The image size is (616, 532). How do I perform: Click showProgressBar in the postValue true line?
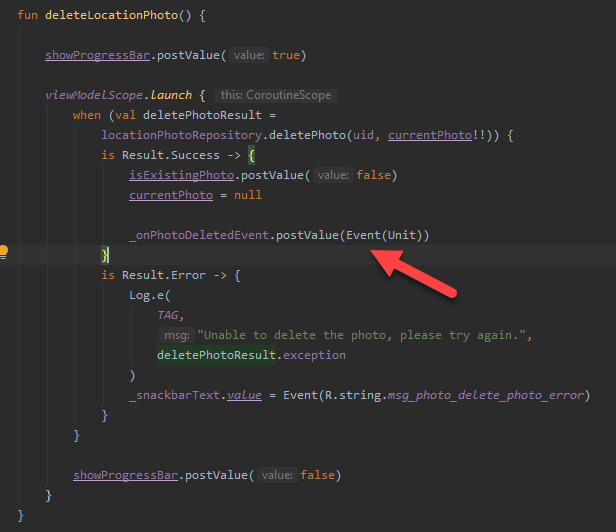(97, 55)
